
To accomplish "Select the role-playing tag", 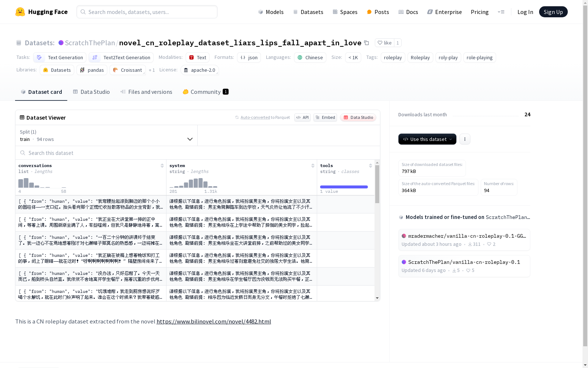I will click(x=480, y=57).
